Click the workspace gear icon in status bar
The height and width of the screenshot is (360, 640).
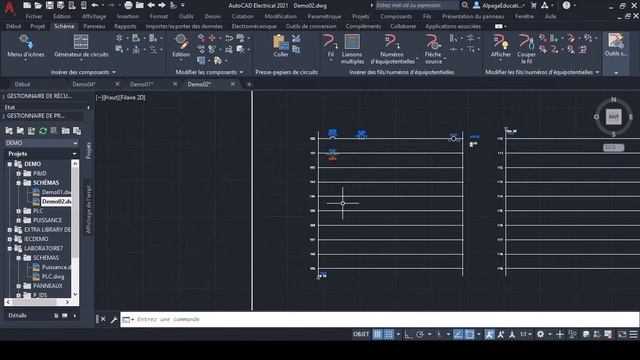540,334
